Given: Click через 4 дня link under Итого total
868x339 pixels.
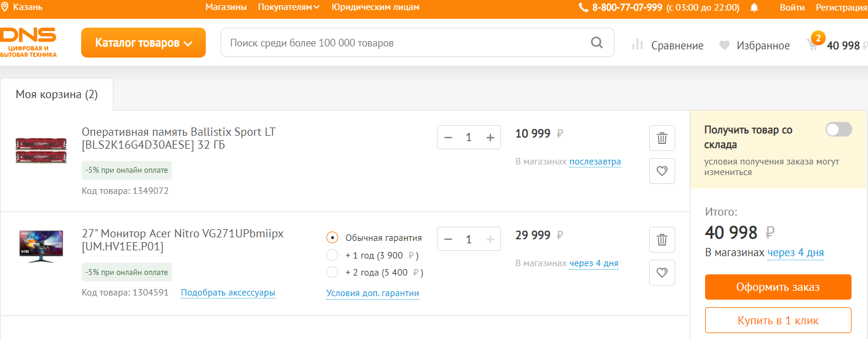Looking at the screenshot, I should 796,253.
